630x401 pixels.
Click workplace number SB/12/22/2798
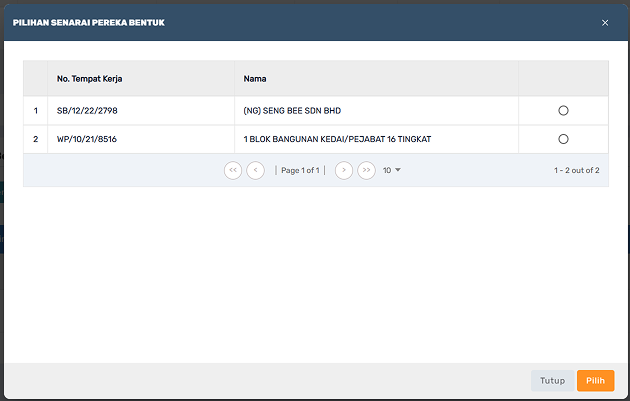pos(87,110)
